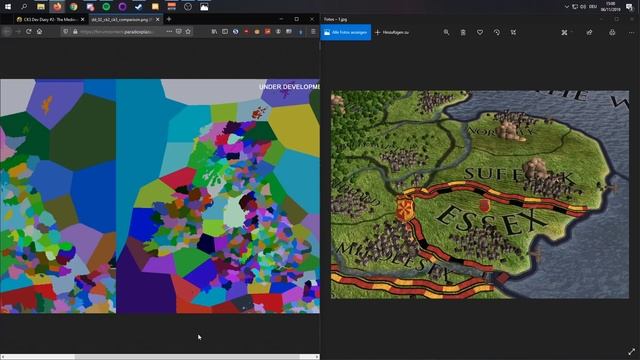The image size is (640, 360).
Task: Reload the Firefox page
Action: [29, 31]
